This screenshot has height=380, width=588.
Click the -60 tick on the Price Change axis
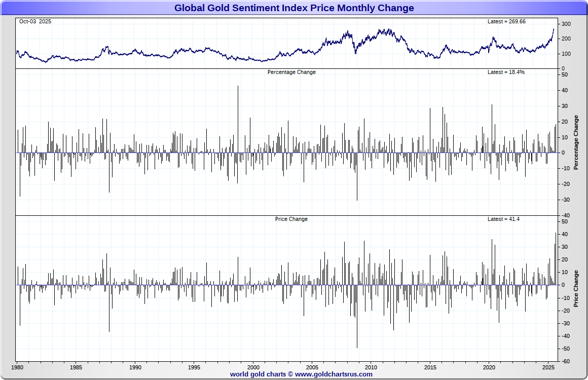566,361
